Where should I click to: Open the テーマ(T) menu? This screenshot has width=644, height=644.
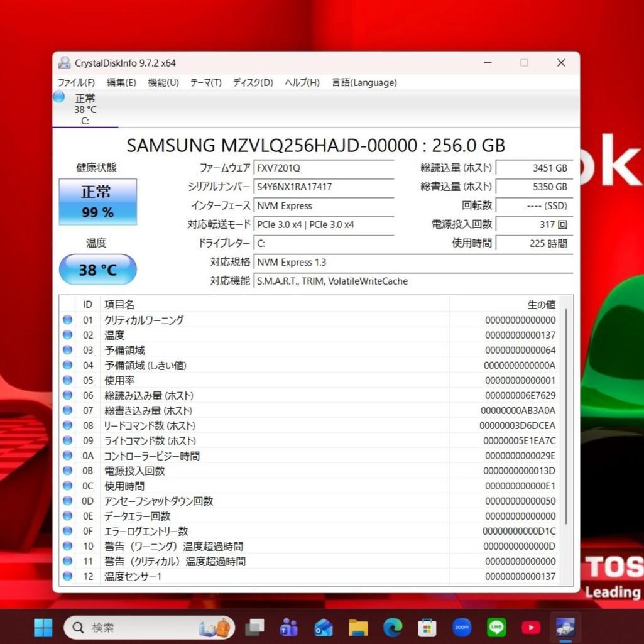(205, 83)
